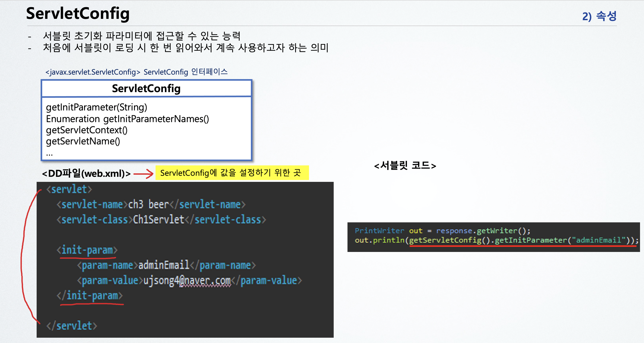The image size is (644, 343).
Task: Click the <DD파일(web.xml)> heading
Action: (86, 174)
